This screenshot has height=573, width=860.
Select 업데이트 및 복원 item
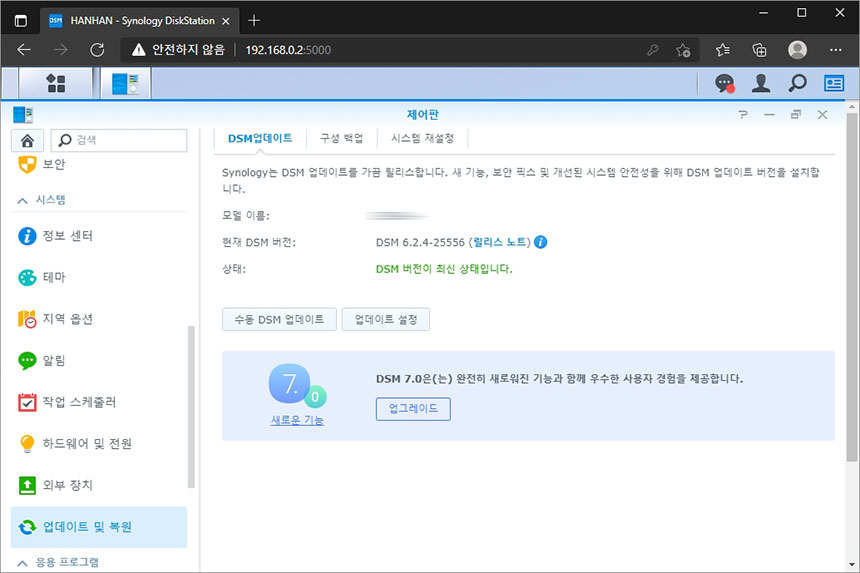coord(99,527)
